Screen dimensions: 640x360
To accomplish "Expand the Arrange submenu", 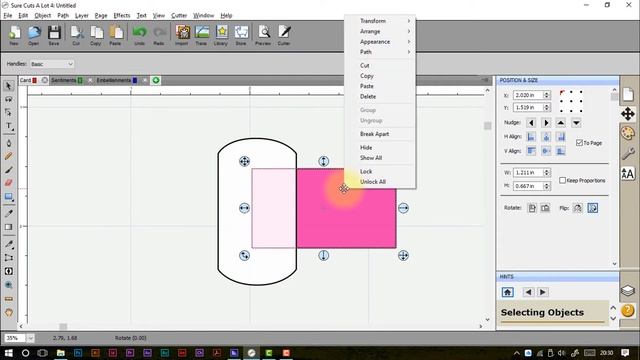I will pyautogui.click(x=380, y=31).
